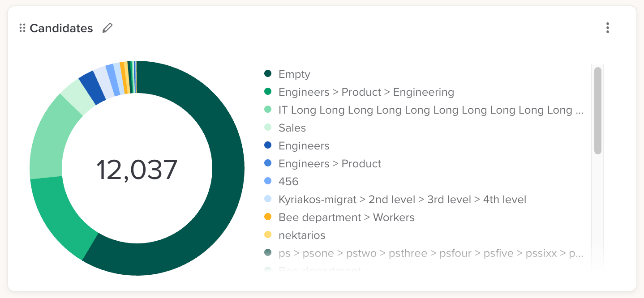
Task: Open the three-dot widget options menu
Action: pos(607,28)
